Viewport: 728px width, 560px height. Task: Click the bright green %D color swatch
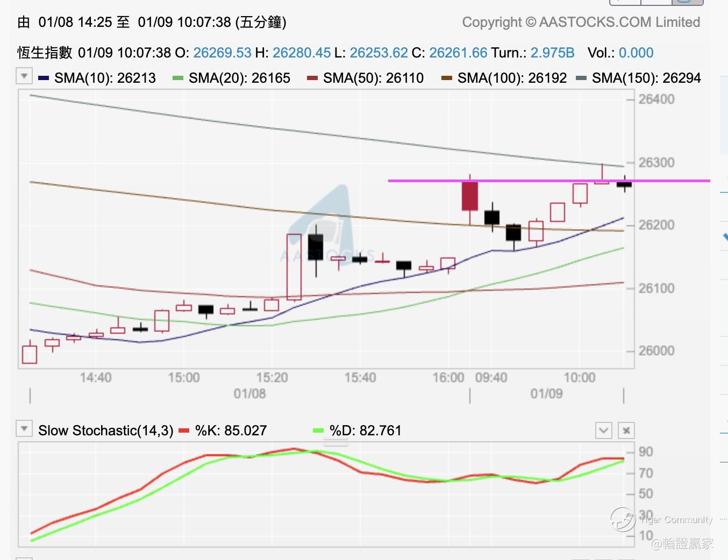point(318,430)
